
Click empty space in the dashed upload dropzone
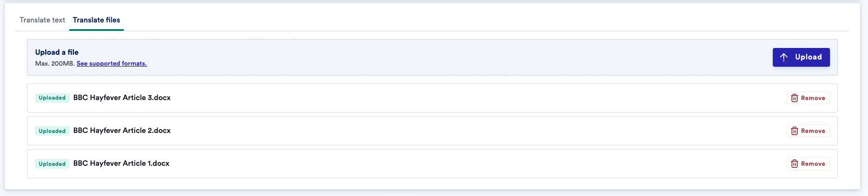(442, 57)
